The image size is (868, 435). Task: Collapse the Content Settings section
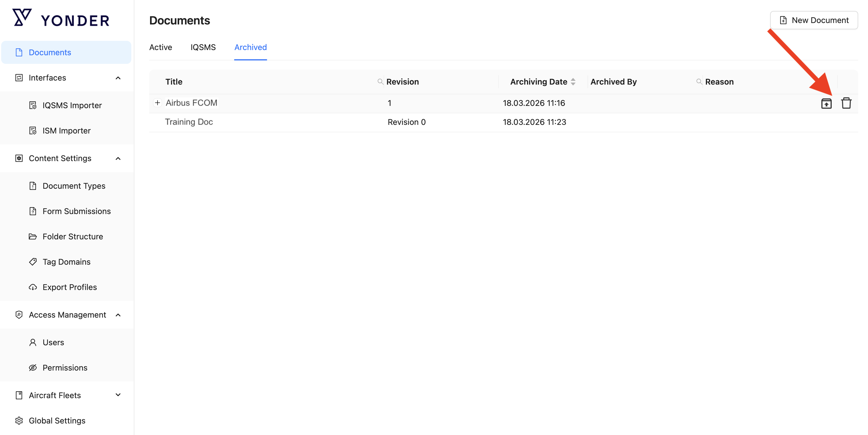[118, 158]
